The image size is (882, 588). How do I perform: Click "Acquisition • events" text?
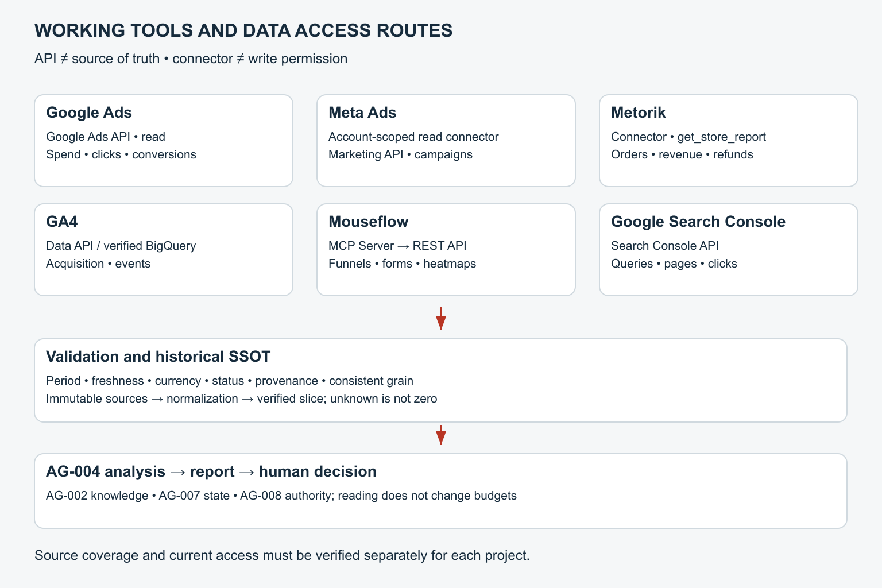click(98, 264)
